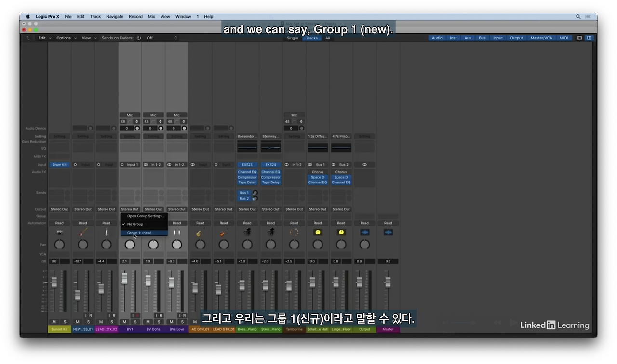The image size is (617, 364).
Task: Toggle input monitoring on BVs Love channel
Action: (180, 316)
